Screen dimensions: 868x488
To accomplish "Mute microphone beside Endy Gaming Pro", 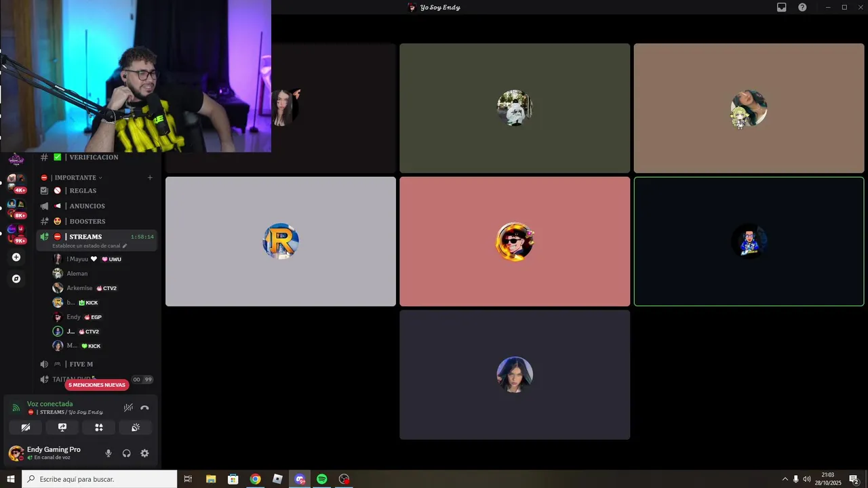I will click(x=108, y=453).
